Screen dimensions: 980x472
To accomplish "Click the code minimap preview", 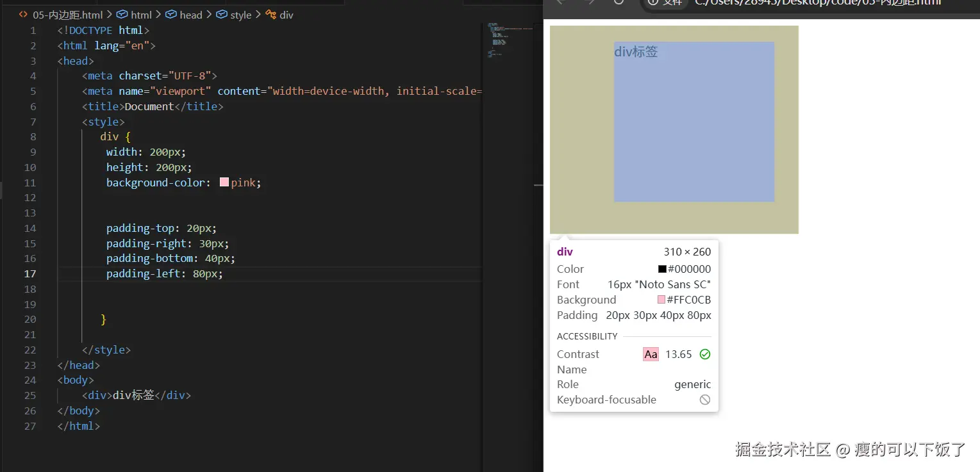I will pyautogui.click(x=510, y=42).
